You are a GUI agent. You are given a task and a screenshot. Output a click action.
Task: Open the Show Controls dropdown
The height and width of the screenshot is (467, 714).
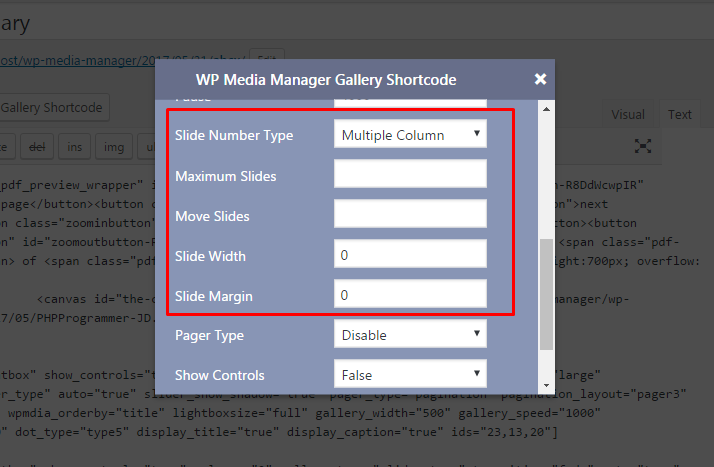(410, 374)
